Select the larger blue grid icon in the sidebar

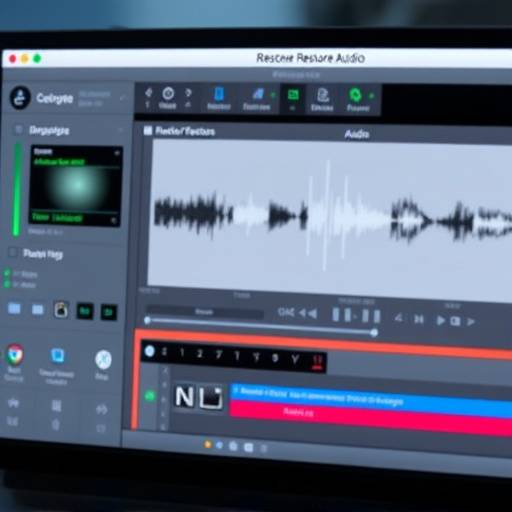coord(14,309)
